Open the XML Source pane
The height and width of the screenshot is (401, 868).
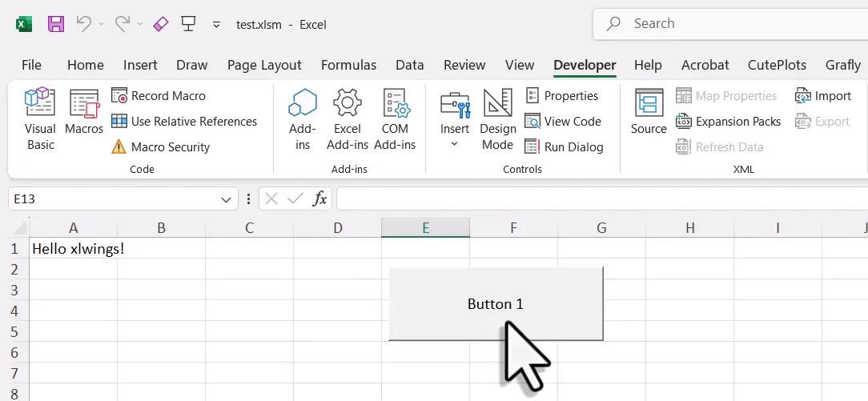click(x=649, y=112)
